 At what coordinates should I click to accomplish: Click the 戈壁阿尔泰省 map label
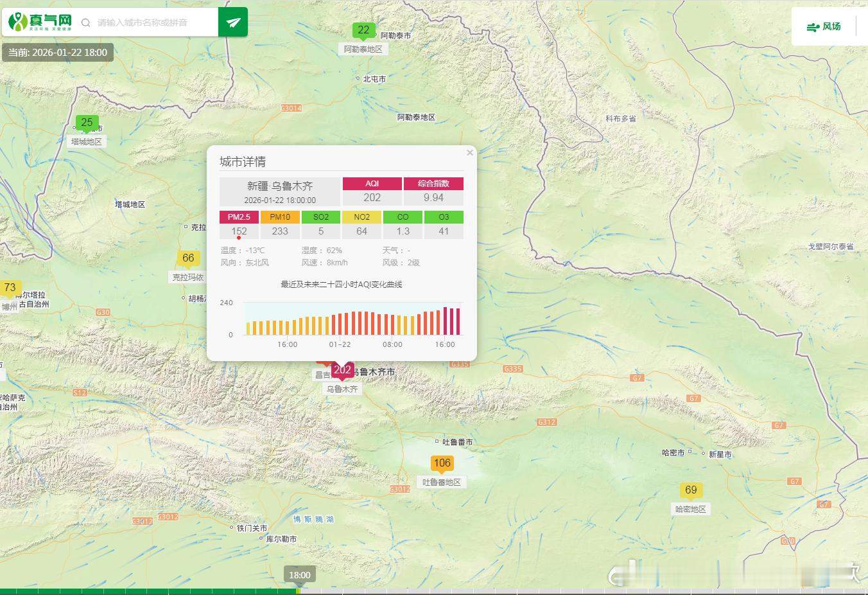tap(831, 247)
